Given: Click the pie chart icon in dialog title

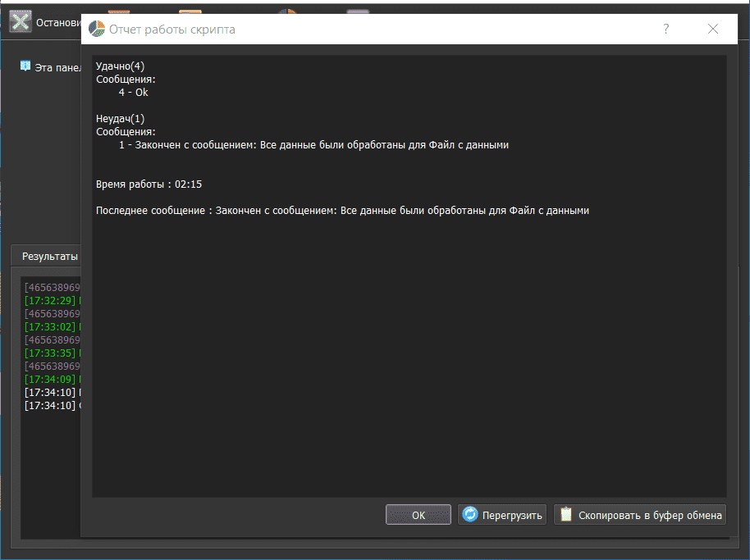Looking at the screenshot, I should pyautogui.click(x=97, y=29).
